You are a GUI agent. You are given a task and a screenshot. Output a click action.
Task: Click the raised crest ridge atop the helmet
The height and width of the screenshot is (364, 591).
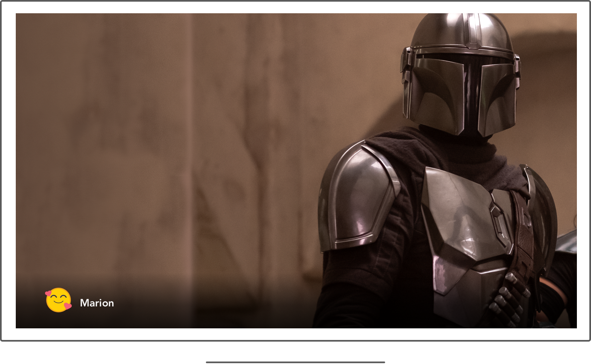tap(474, 29)
